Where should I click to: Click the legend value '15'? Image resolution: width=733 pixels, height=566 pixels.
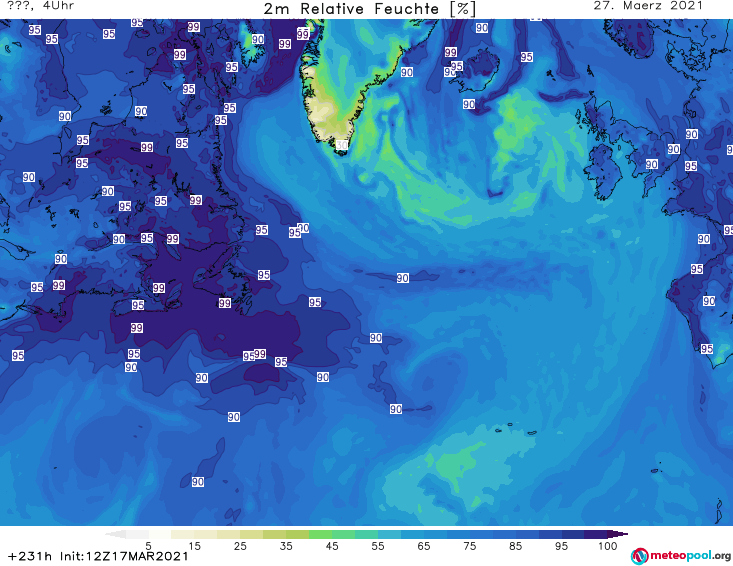click(x=194, y=546)
